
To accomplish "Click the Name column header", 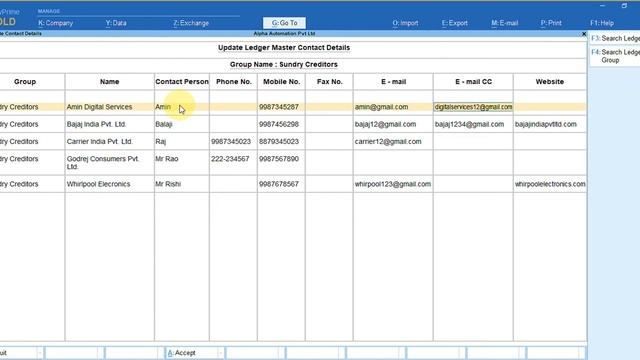I will pyautogui.click(x=109, y=82).
